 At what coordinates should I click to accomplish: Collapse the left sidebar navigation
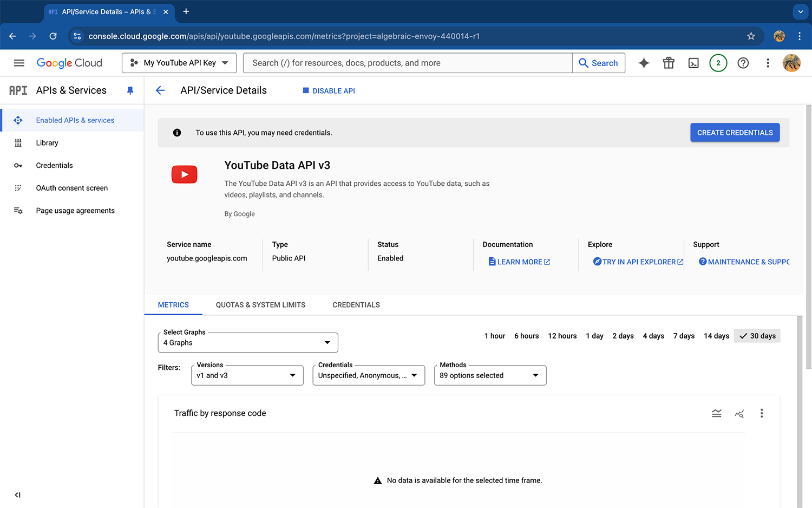[18, 495]
